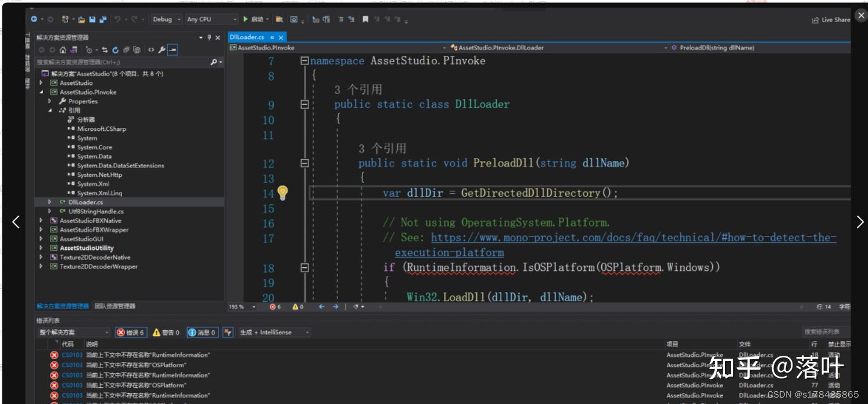Open the Any CPU platform dropdown
Viewport: 868px width, 404px height.
[211, 19]
